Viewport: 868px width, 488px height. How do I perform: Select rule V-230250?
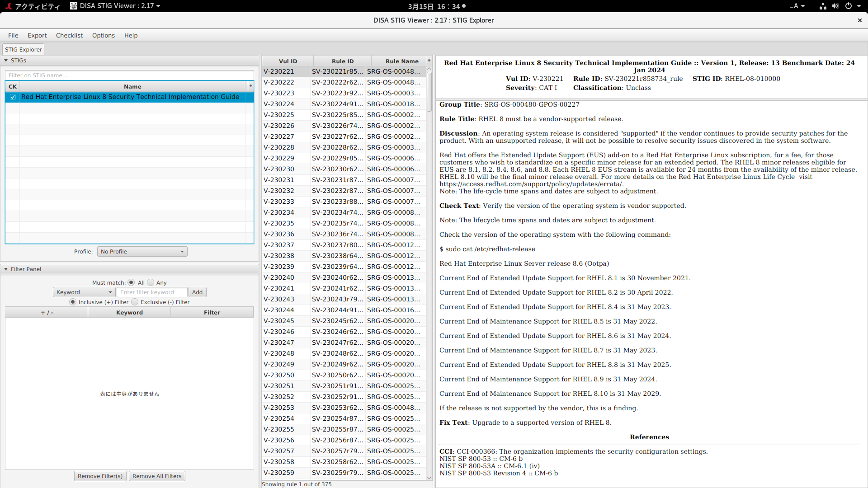pyautogui.click(x=344, y=375)
